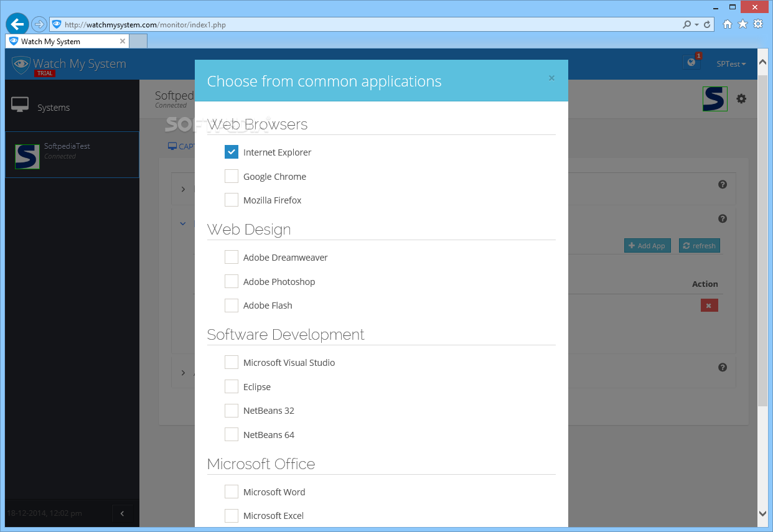773x532 pixels.
Task: Expand the first collapsed panel chevron
Action: point(183,189)
